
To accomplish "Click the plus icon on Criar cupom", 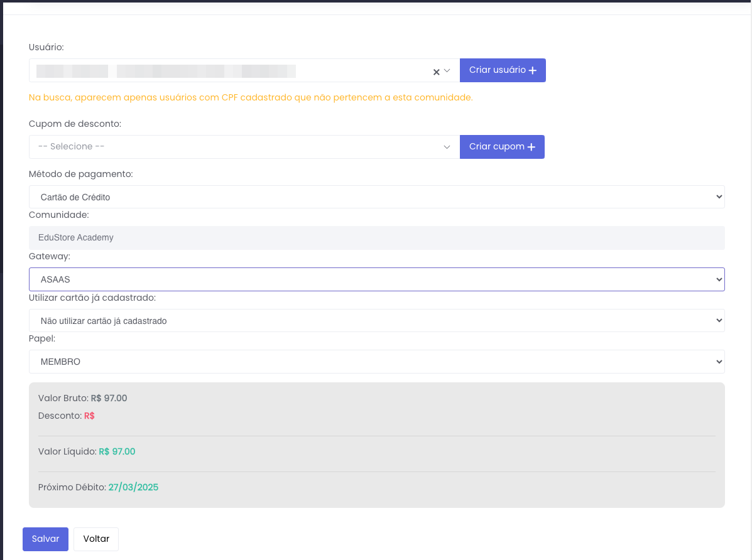I will 531,147.
